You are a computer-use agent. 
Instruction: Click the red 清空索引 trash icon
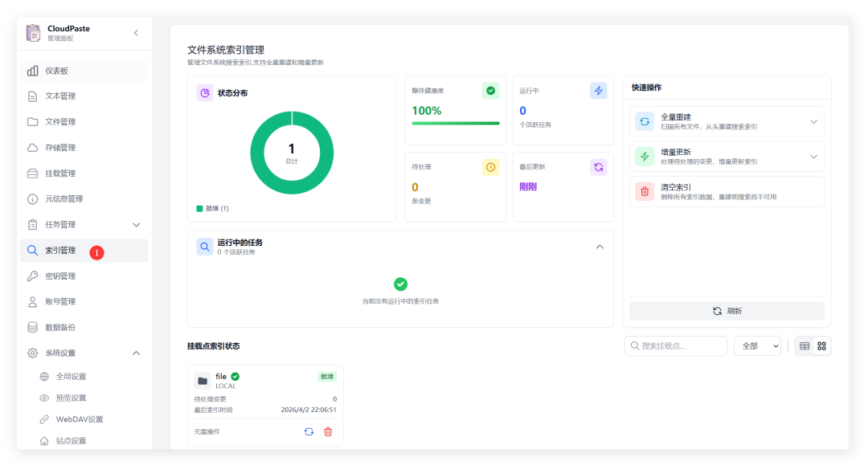coord(643,190)
